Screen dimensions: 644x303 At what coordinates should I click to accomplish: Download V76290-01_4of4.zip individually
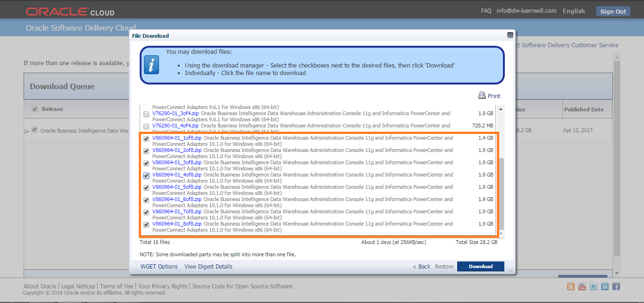(x=176, y=126)
